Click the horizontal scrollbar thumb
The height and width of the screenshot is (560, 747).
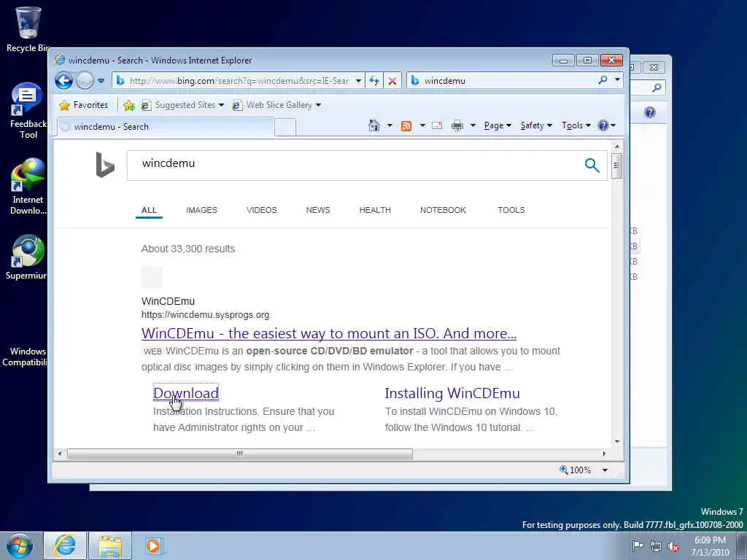[239, 454]
